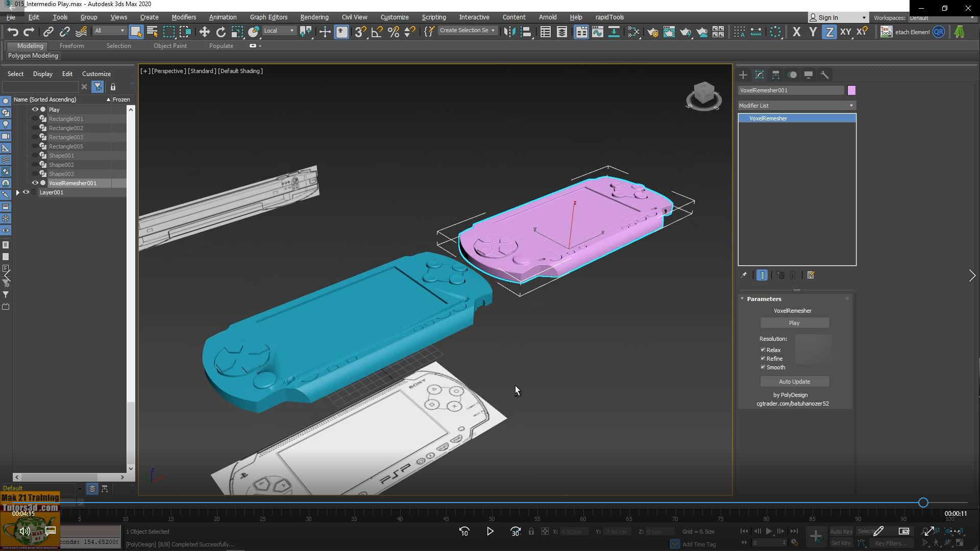This screenshot has height=551, width=980.
Task: Open the Modify command panel tab
Action: tap(759, 75)
